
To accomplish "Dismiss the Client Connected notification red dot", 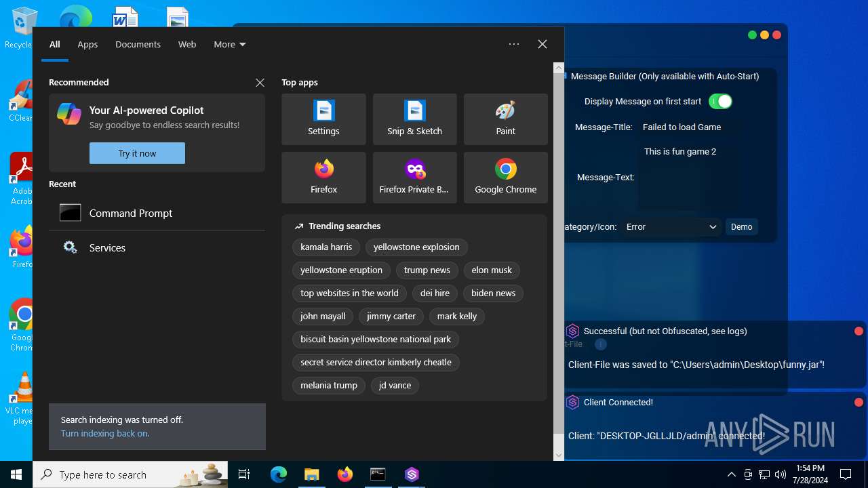I will [x=859, y=402].
